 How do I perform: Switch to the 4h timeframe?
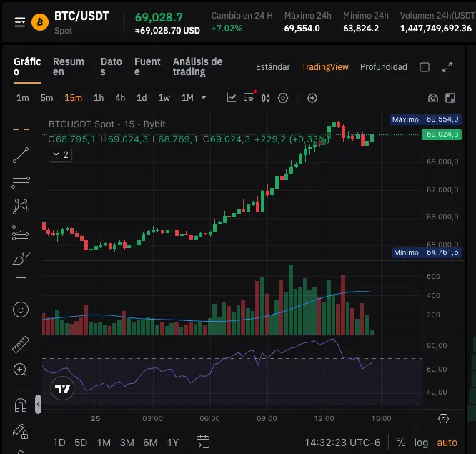tap(120, 98)
